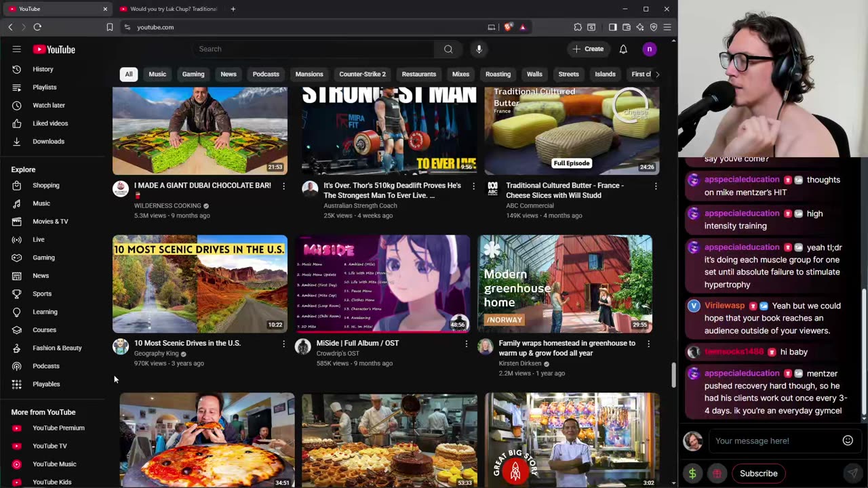Go back using the browser back arrow

[10, 27]
